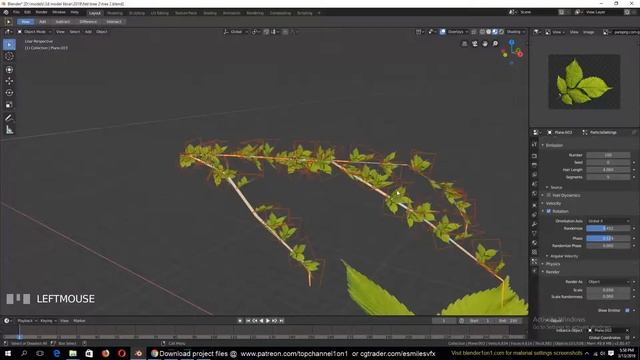Select the Scale tool
Image resolution: width=640 pixels, height=360 pixels.
[9, 105]
